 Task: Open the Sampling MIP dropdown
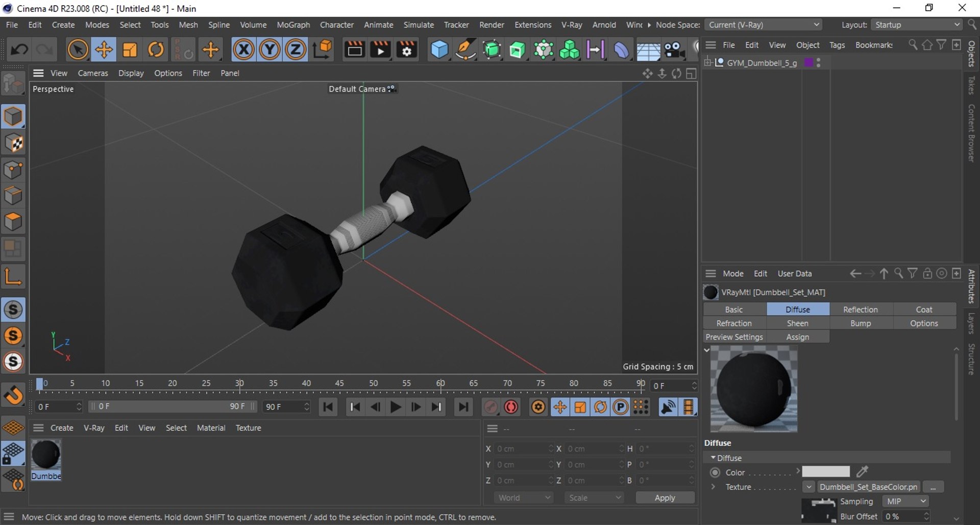point(906,502)
